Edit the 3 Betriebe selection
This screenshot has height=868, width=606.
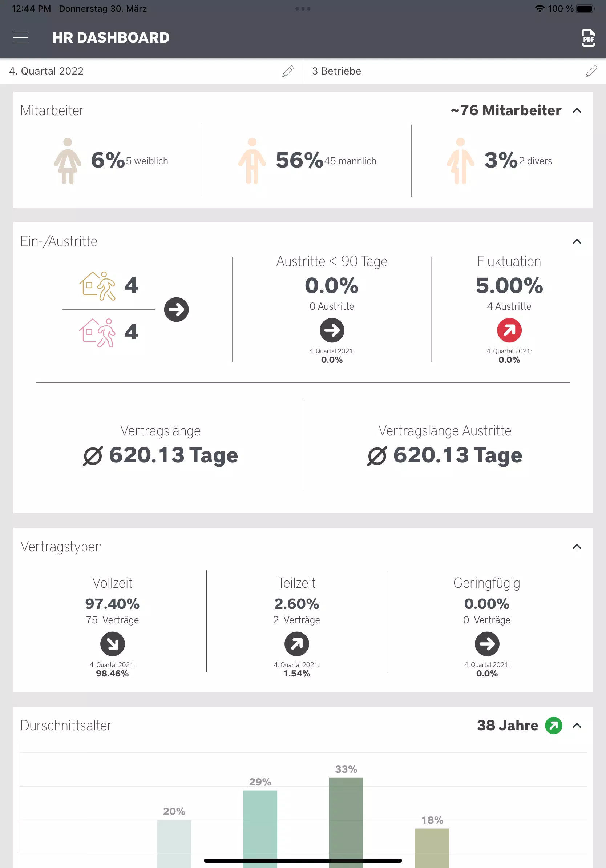pyautogui.click(x=591, y=71)
